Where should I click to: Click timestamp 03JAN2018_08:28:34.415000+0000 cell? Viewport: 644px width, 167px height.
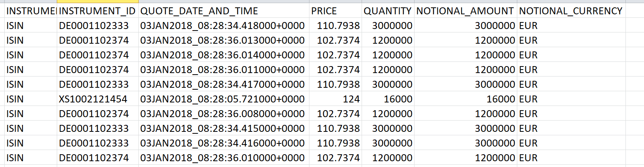tap(224, 128)
